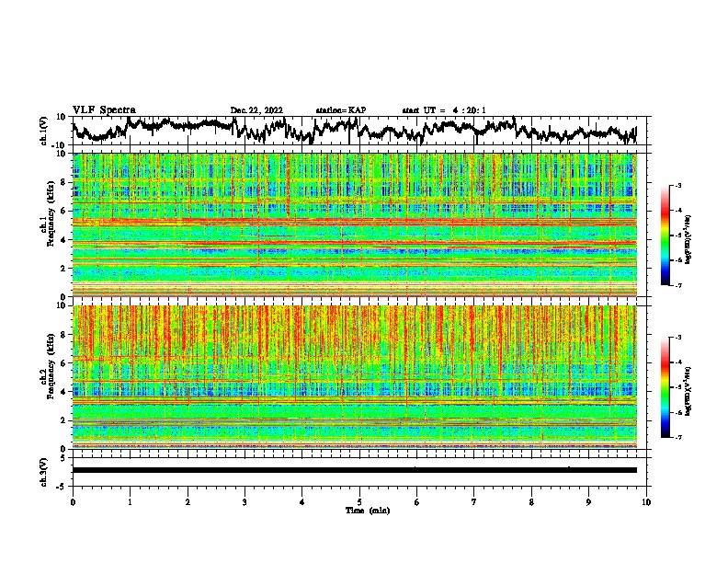The height and width of the screenshot is (563, 728).
Task: Select the "start UT = 4 :20: 1" text
Action: click(x=444, y=110)
